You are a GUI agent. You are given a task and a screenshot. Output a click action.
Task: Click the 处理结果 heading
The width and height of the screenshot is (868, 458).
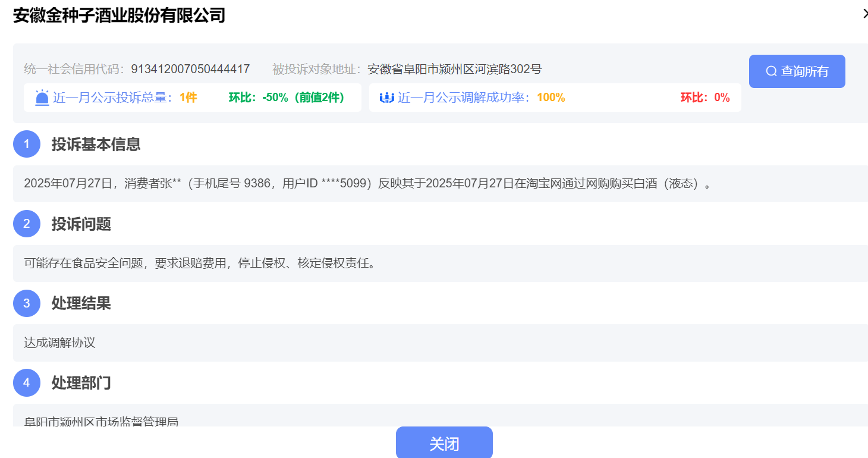coord(81,303)
